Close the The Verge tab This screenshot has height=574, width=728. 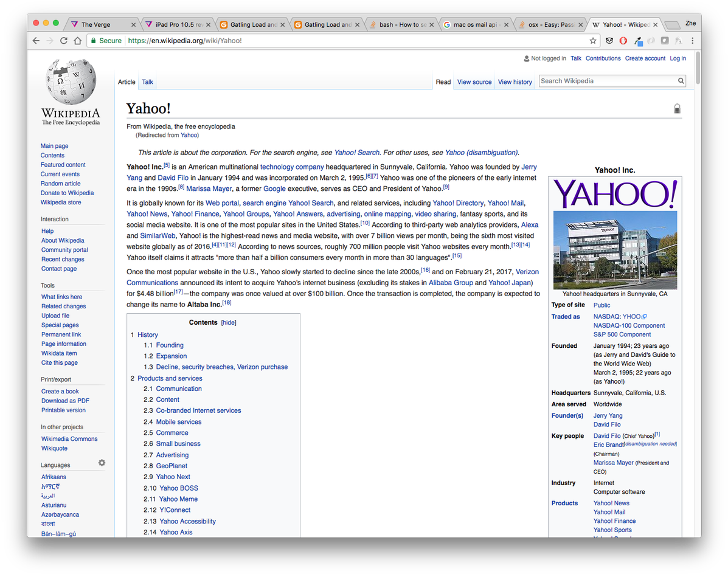click(133, 24)
